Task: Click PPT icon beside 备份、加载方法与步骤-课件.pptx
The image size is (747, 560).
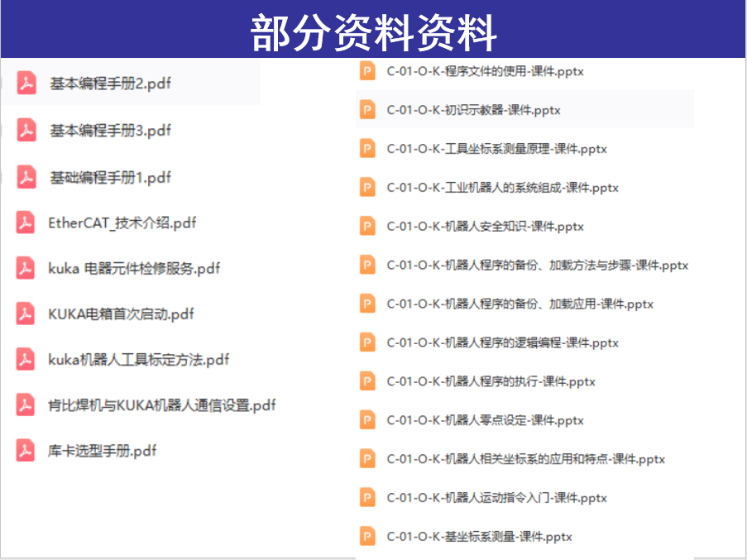Action: pos(367,265)
